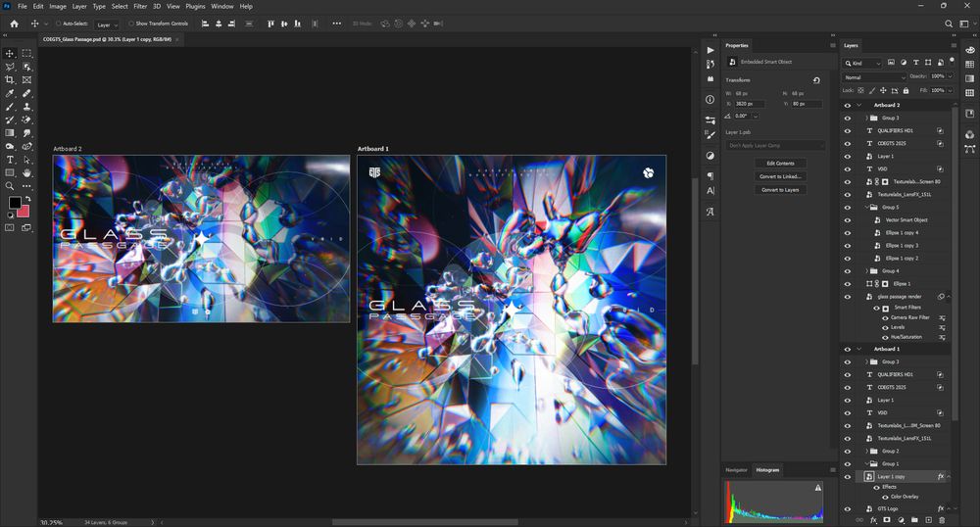
Task: Select the Type tool
Action: click(x=10, y=160)
